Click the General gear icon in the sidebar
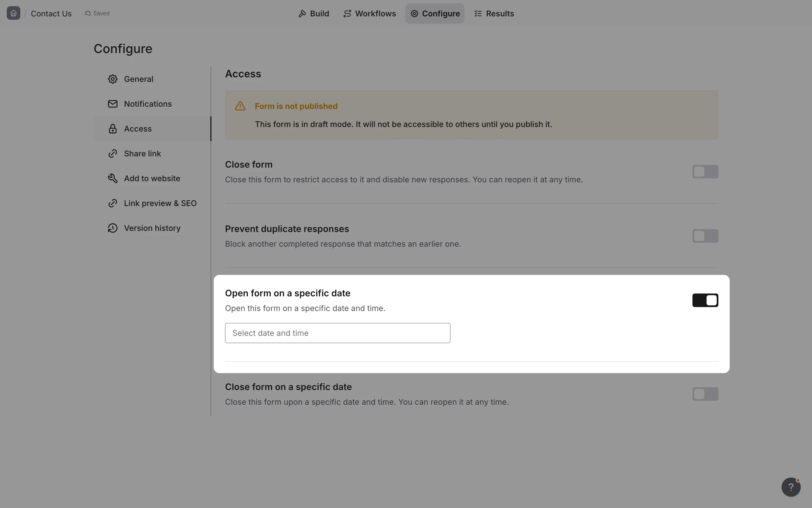The width and height of the screenshot is (812, 508). [x=113, y=79]
